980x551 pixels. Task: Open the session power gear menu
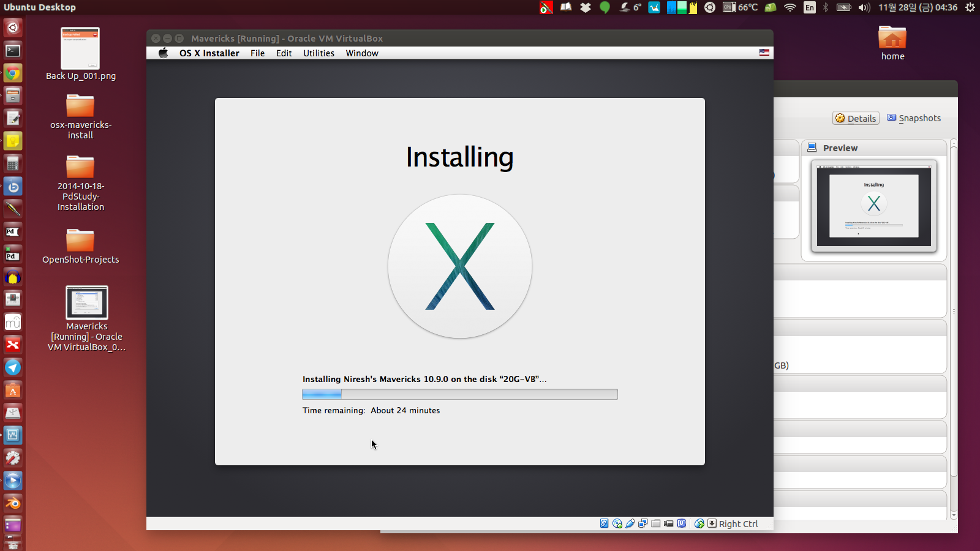point(970,7)
